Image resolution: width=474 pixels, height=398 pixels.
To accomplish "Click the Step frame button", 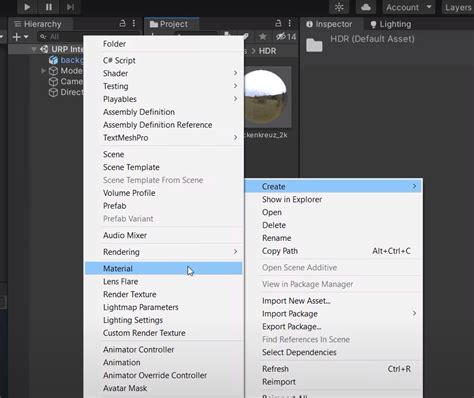I will tap(70, 7).
